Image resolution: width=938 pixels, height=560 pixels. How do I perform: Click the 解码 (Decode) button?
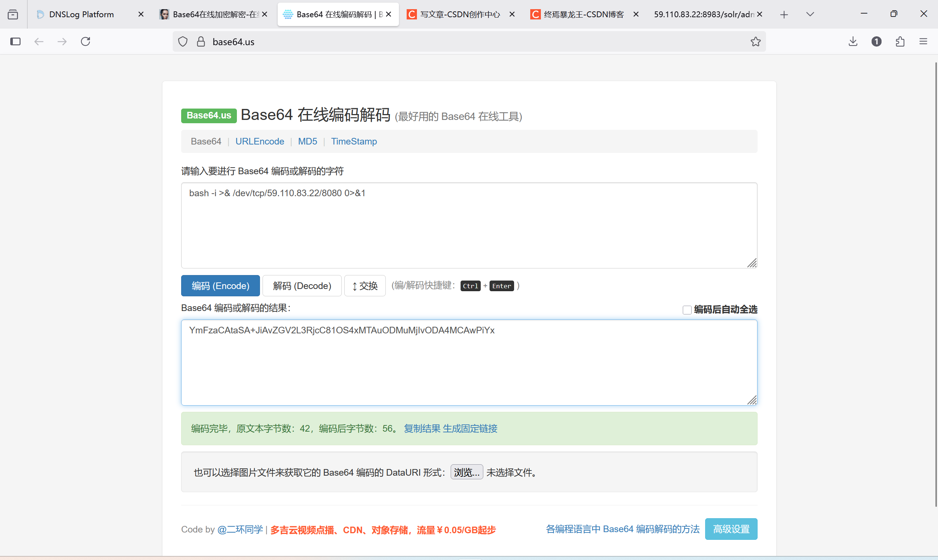click(x=302, y=286)
